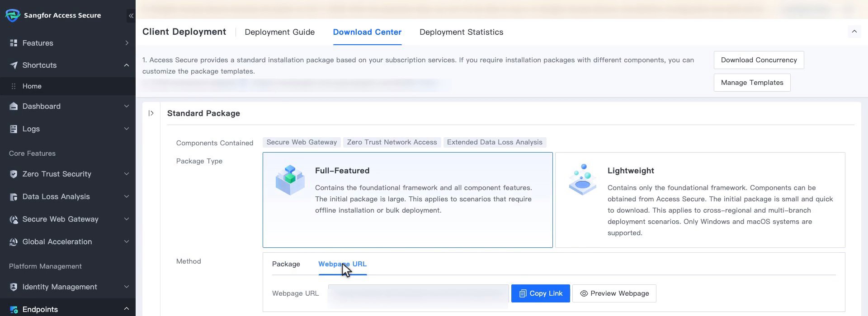Open Manage Templates

(x=752, y=83)
